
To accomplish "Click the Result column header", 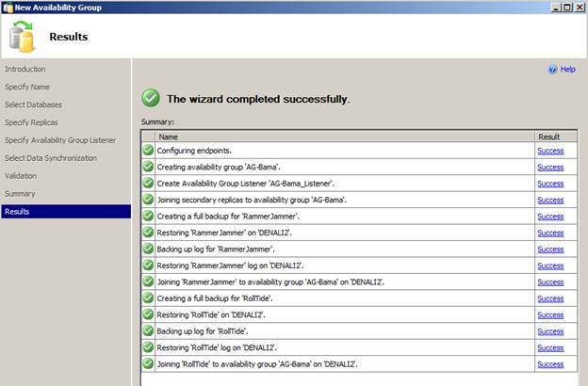I will 556,137.
